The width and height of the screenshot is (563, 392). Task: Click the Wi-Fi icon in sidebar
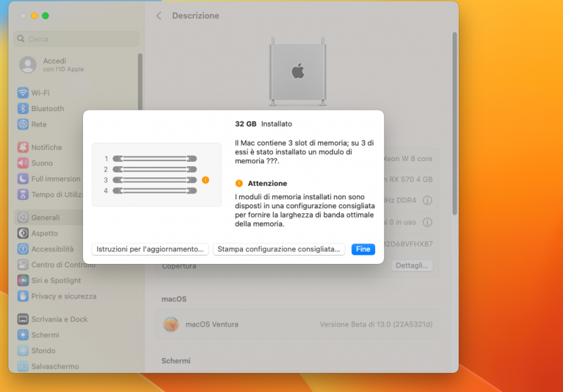coord(23,93)
